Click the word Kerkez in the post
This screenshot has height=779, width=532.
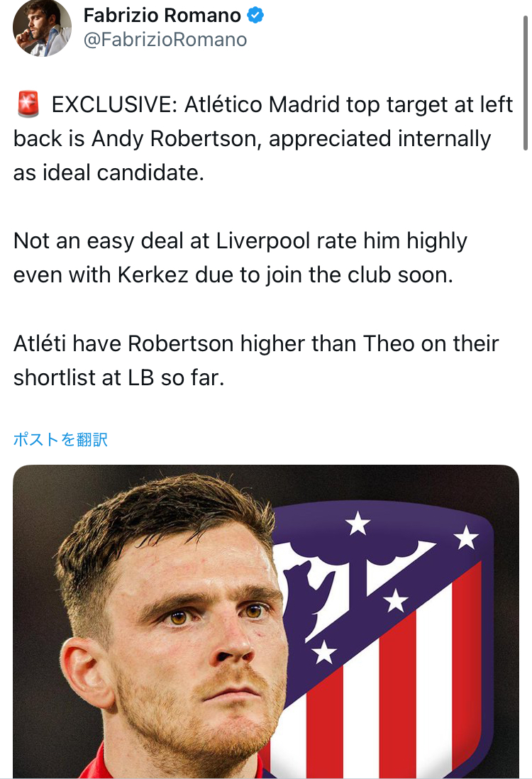[x=153, y=275]
